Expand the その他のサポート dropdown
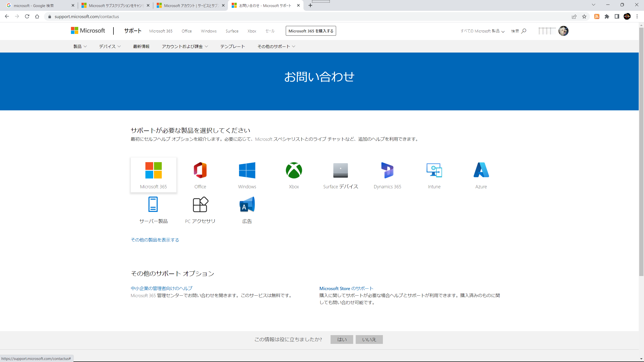 (x=276, y=46)
